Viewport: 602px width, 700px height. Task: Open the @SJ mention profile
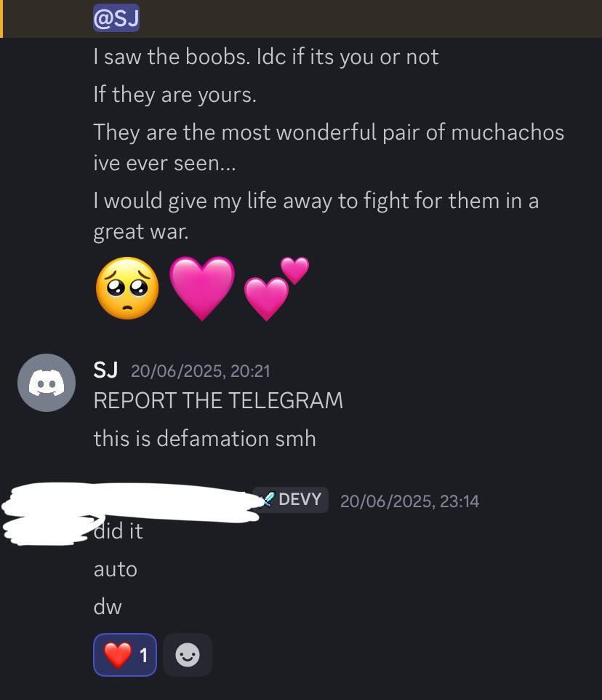coord(116,18)
